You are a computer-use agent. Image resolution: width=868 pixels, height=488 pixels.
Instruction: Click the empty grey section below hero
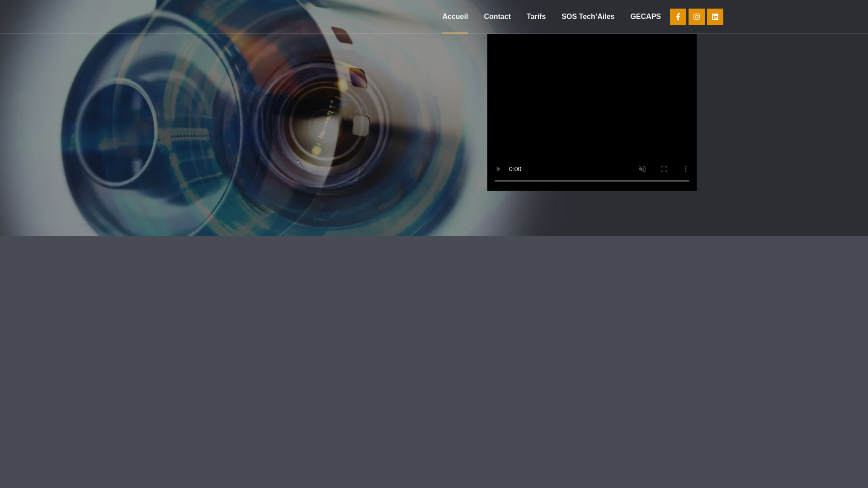[434, 361]
